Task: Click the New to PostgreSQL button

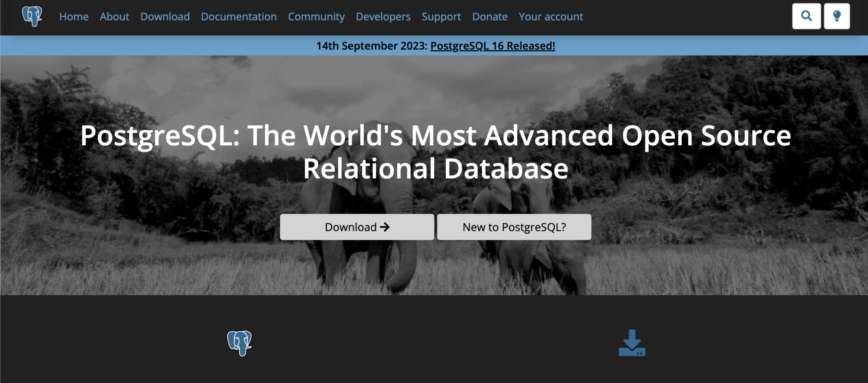Action: pos(513,227)
